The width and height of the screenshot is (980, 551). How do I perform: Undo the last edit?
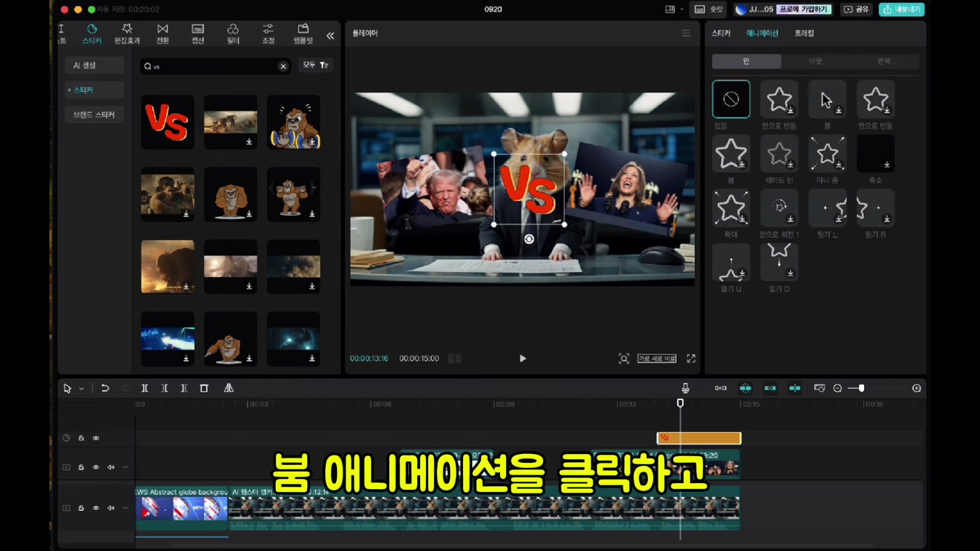105,388
